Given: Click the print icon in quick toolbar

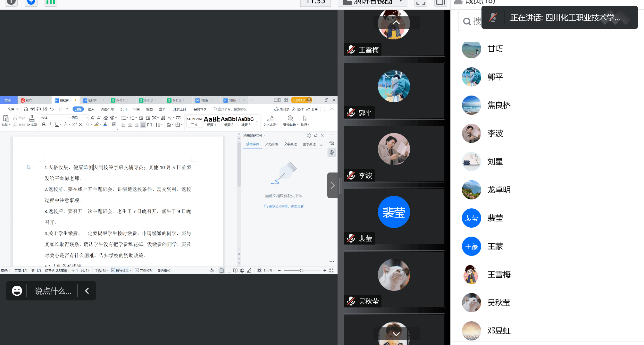Looking at the screenshot, I should point(39,109).
